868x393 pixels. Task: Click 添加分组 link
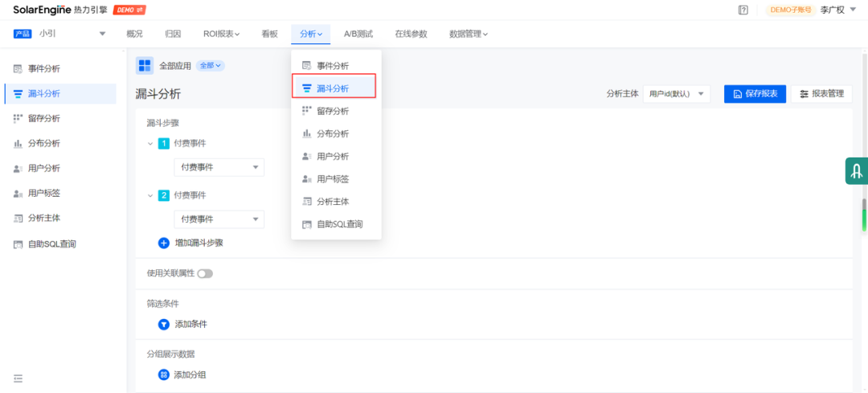click(190, 375)
